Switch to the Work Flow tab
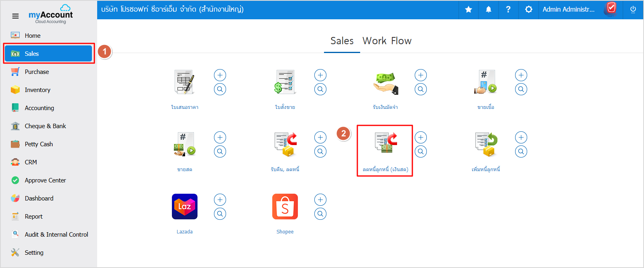 [387, 41]
